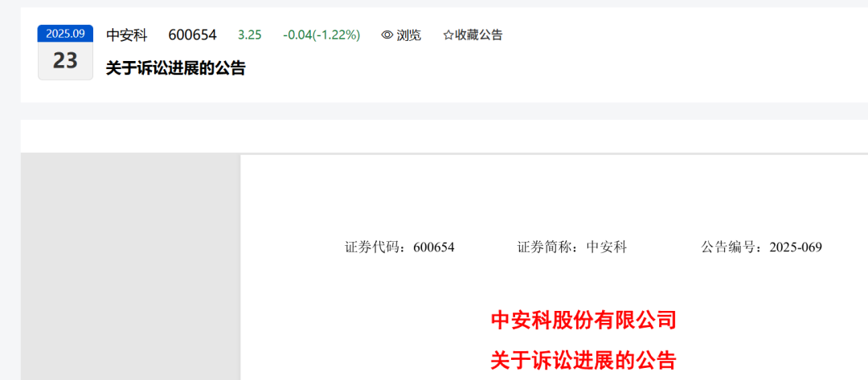Open the bold black 关于诉讼进展的公告 title
The height and width of the screenshot is (380, 868).
tap(175, 68)
